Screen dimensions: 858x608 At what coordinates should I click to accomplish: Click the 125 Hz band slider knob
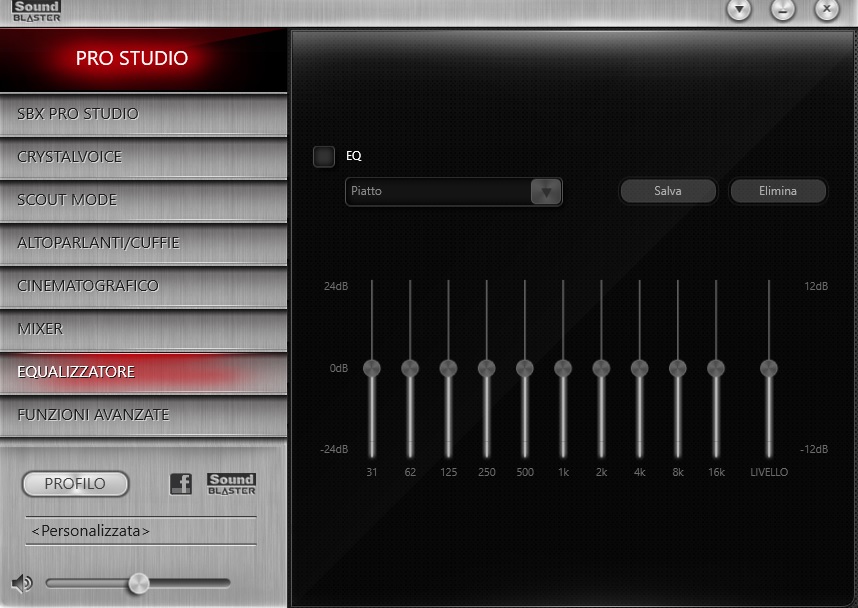tap(448, 368)
